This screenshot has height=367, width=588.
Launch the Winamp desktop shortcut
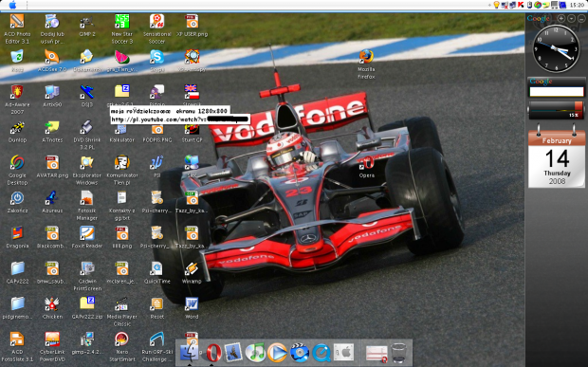point(192,273)
